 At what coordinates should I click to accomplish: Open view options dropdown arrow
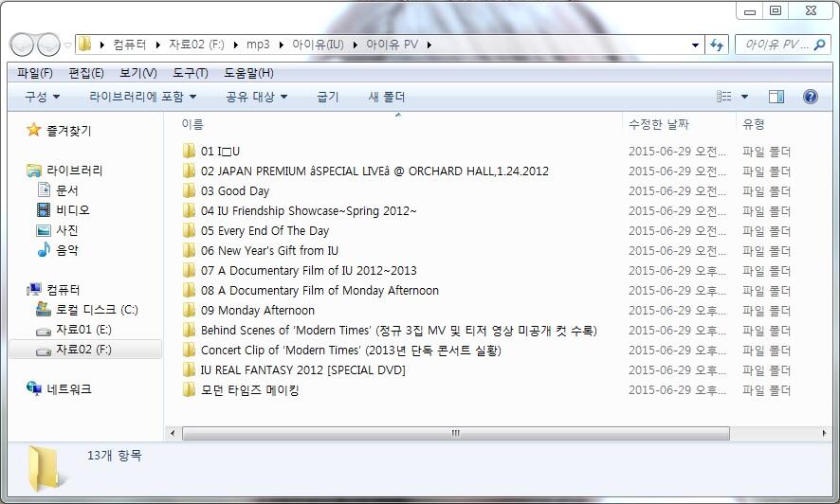[744, 97]
